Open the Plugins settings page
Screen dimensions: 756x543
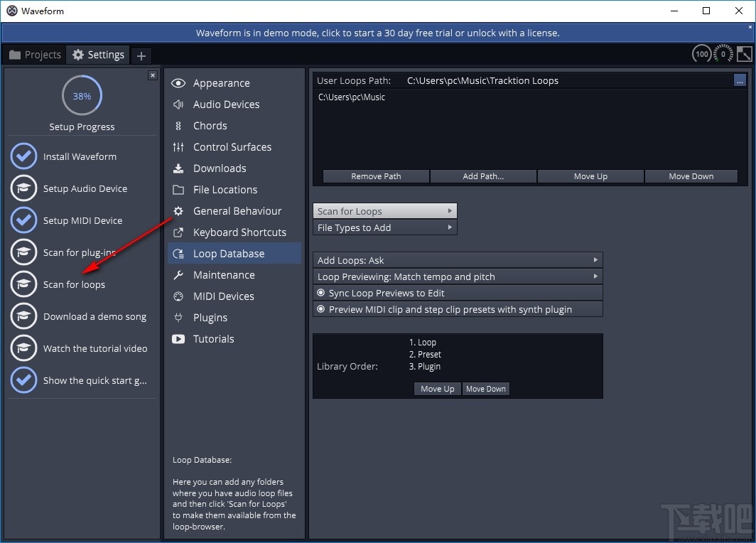tap(234, 318)
